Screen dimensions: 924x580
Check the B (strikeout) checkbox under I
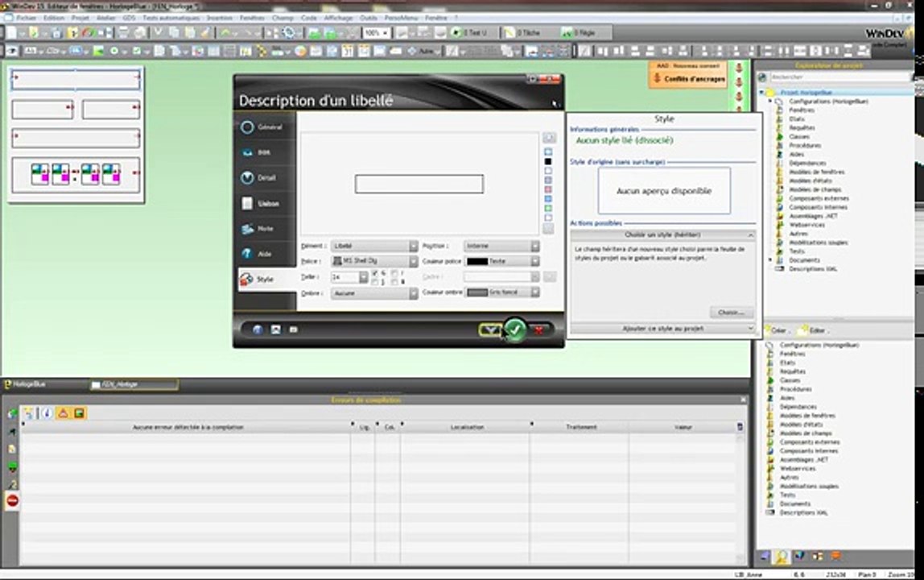pyautogui.click(x=394, y=282)
